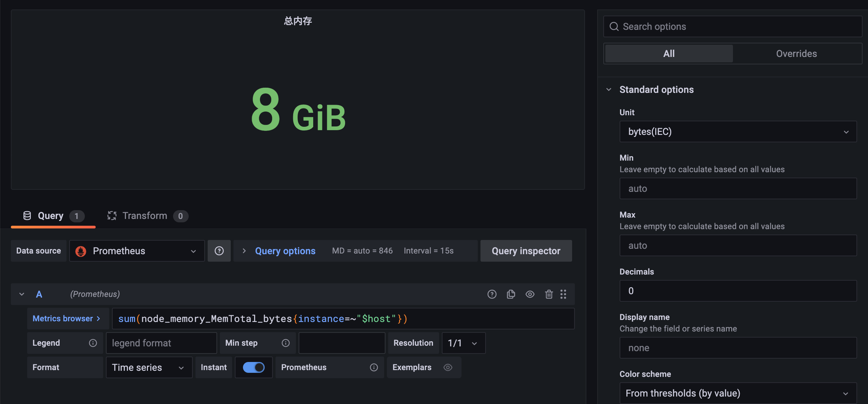Switch to the Overrides tab
Screen dimensions: 868x404
796,54
